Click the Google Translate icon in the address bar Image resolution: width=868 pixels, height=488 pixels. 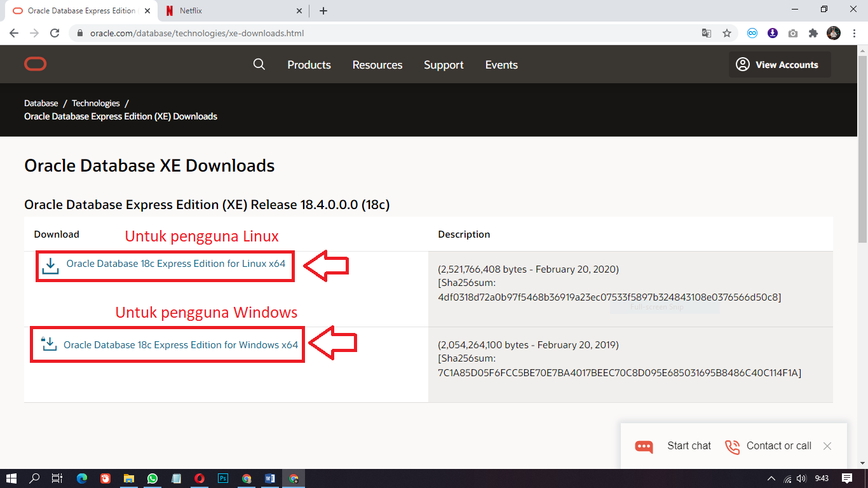pos(707,33)
